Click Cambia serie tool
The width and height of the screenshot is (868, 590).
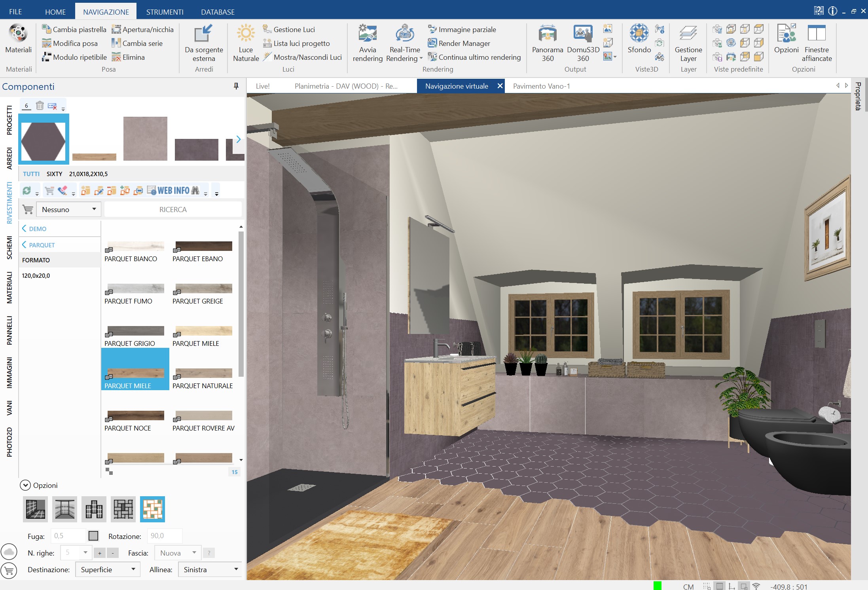click(137, 43)
